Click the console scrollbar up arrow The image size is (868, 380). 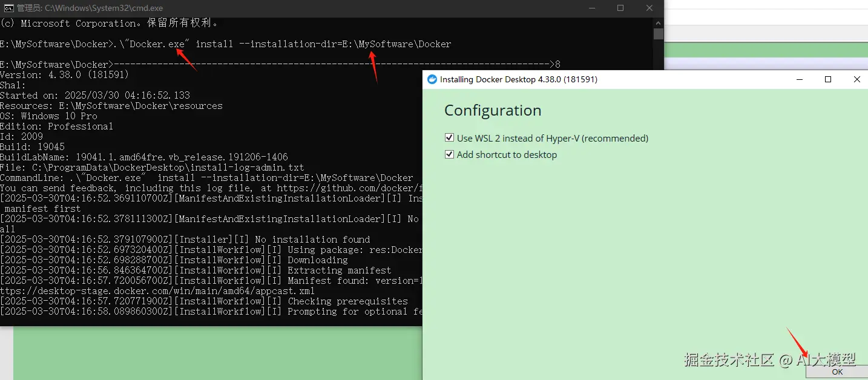click(x=659, y=22)
